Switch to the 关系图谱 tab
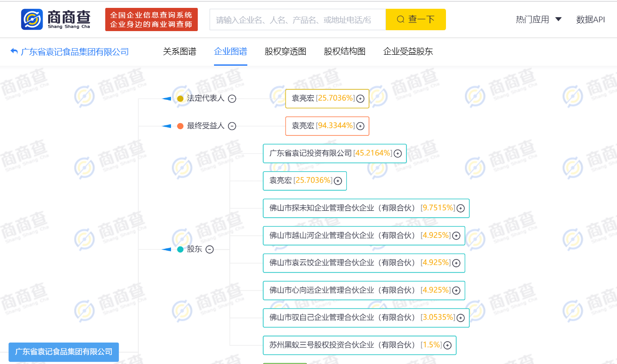This screenshot has height=364, width=617. pos(179,52)
